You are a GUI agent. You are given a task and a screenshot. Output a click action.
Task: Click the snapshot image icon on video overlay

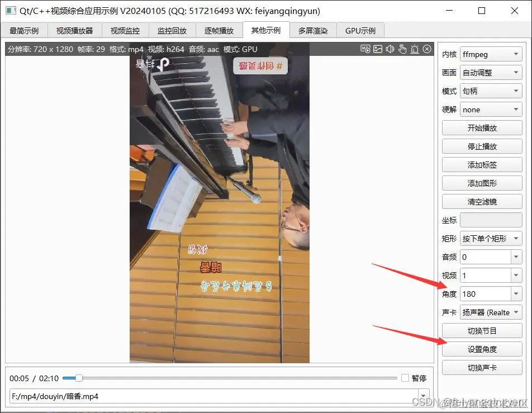pos(378,49)
